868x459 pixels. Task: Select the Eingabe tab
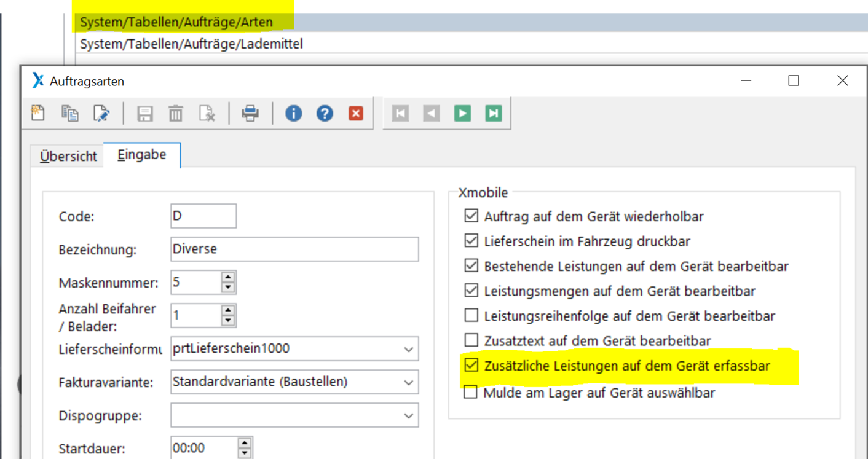(x=142, y=155)
